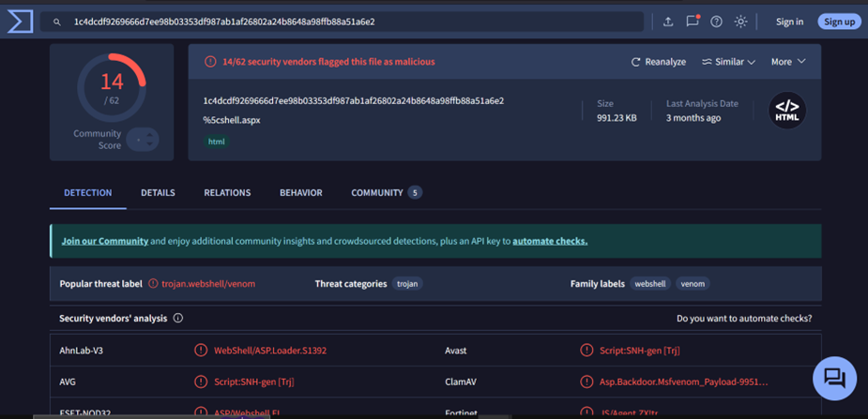The width and height of the screenshot is (868, 419).
Task: Vote up on the Community Score
Action: [x=149, y=134]
